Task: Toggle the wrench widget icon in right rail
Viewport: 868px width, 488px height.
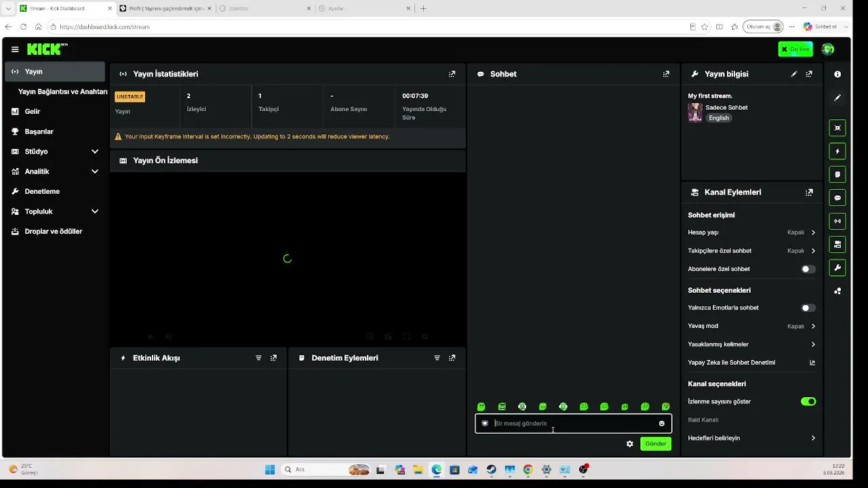Action: (837, 268)
